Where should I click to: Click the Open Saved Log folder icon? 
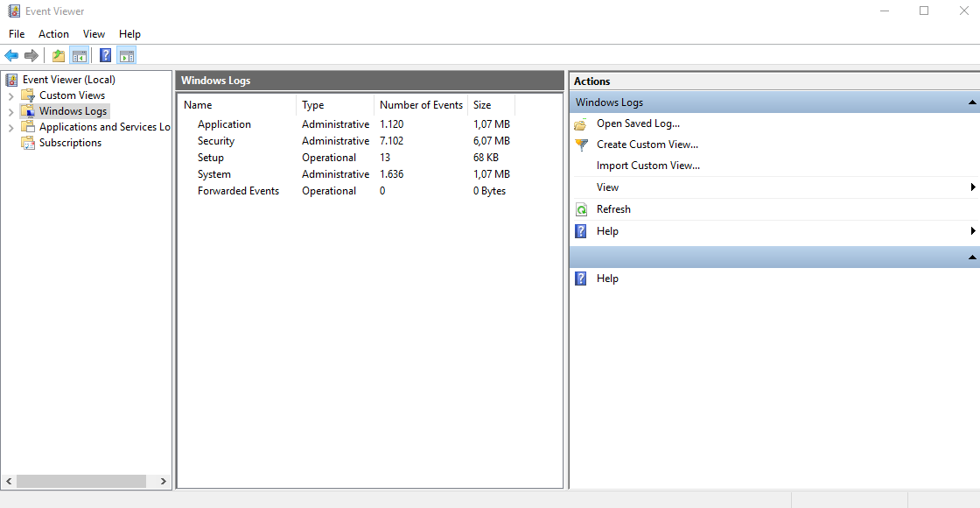(x=581, y=123)
